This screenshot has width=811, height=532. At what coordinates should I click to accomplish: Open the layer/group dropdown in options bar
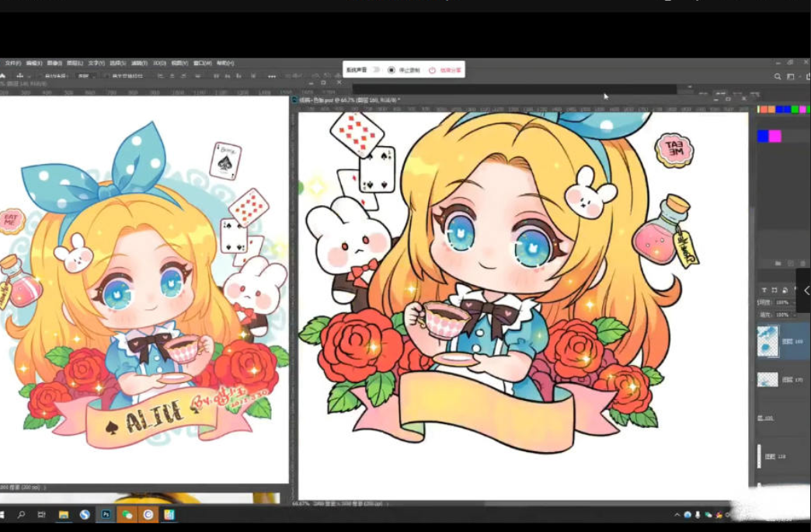85,76
